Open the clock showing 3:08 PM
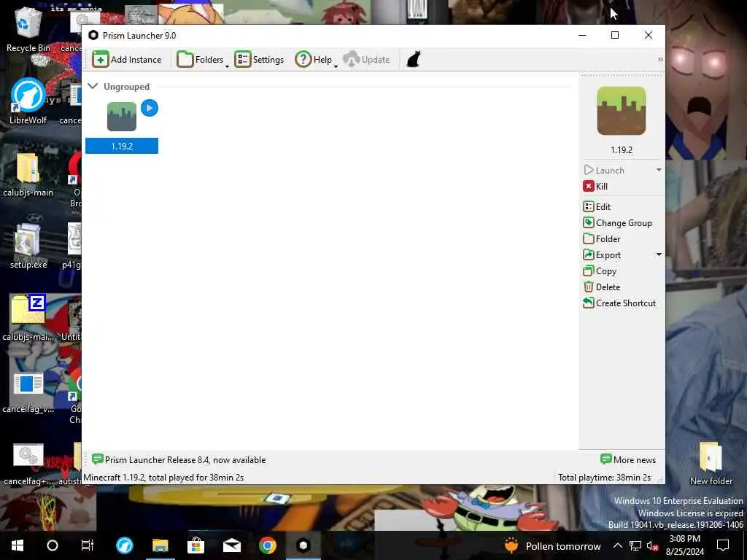747x560 pixels. click(x=684, y=545)
